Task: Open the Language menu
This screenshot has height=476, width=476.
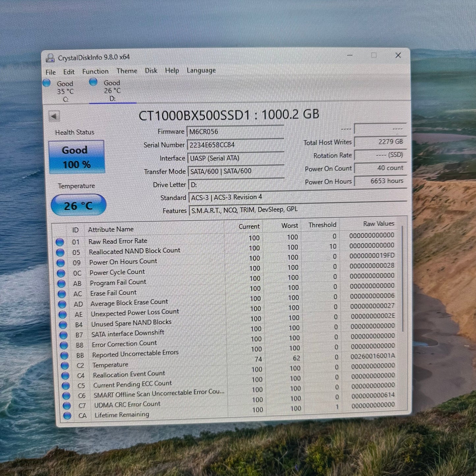Action: click(201, 70)
